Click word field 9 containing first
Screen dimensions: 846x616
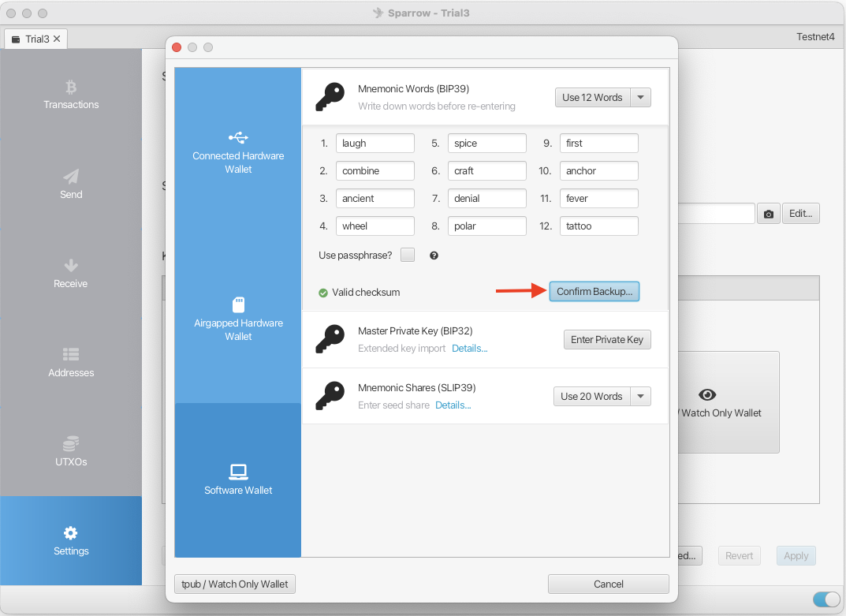click(x=599, y=143)
